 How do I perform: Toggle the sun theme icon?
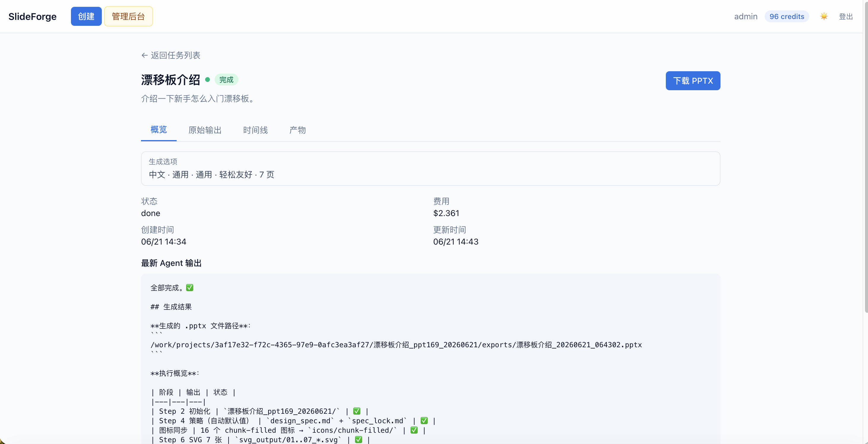coord(824,17)
